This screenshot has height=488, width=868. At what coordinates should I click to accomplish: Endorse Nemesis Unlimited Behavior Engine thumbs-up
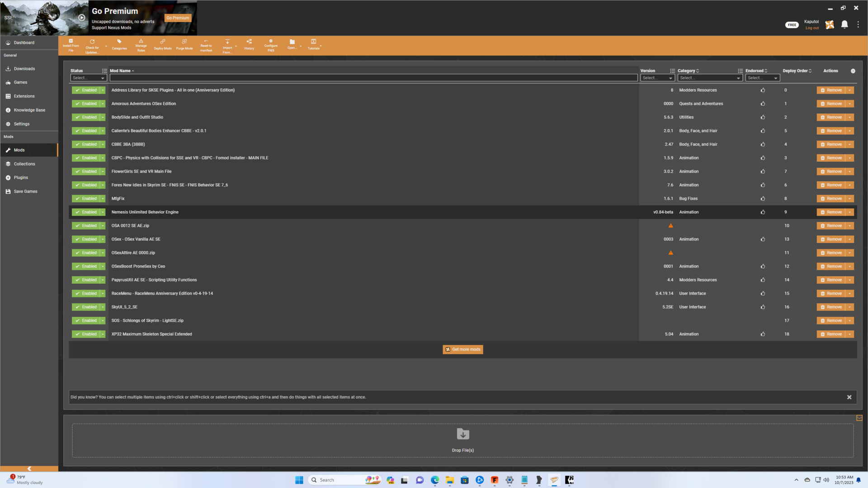(x=763, y=212)
